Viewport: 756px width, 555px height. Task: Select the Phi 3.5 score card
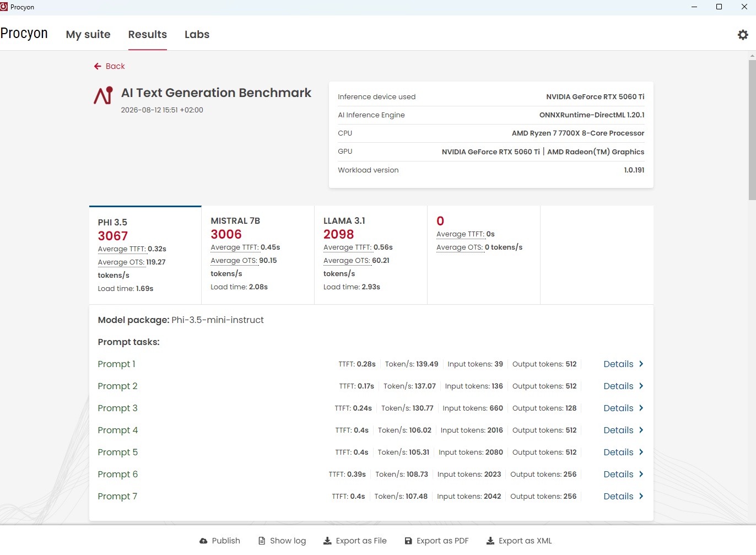point(145,255)
